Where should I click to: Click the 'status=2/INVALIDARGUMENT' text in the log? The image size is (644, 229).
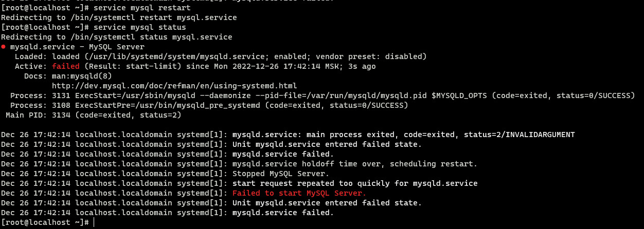[x=519, y=135]
